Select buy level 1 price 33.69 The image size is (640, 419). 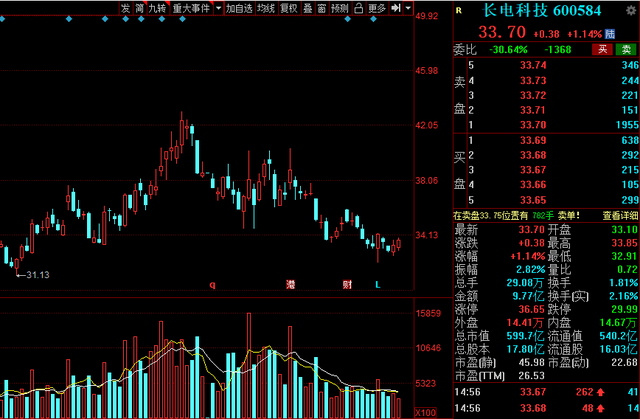[x=533, y=140]
